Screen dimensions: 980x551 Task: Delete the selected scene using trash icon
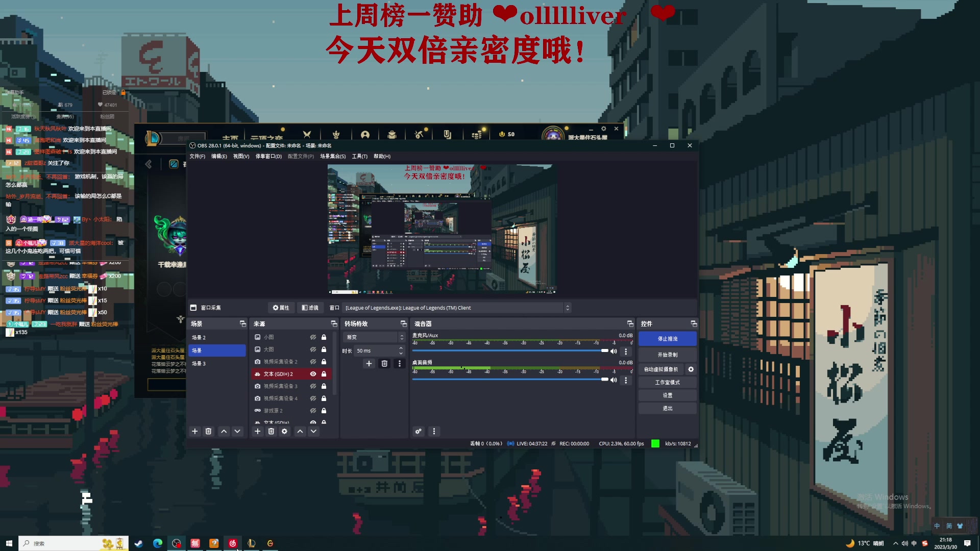click(x=208, y=432)
